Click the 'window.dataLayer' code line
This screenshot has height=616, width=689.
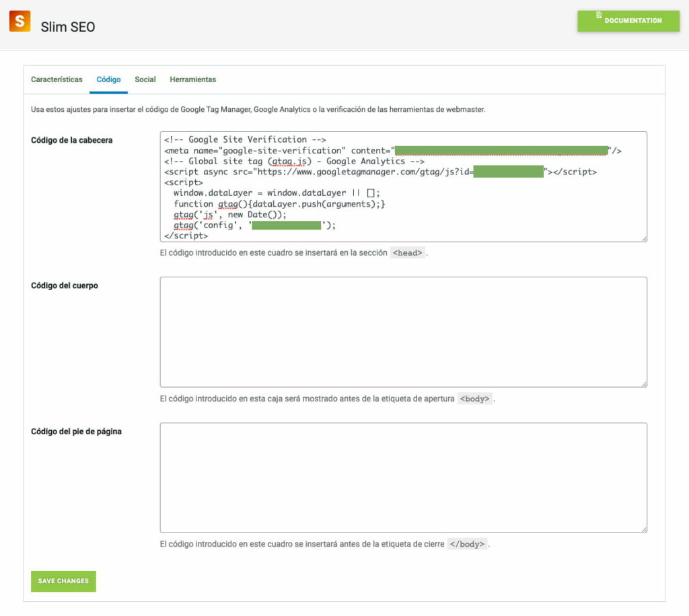pyautogui.click(x=277, y=193)
